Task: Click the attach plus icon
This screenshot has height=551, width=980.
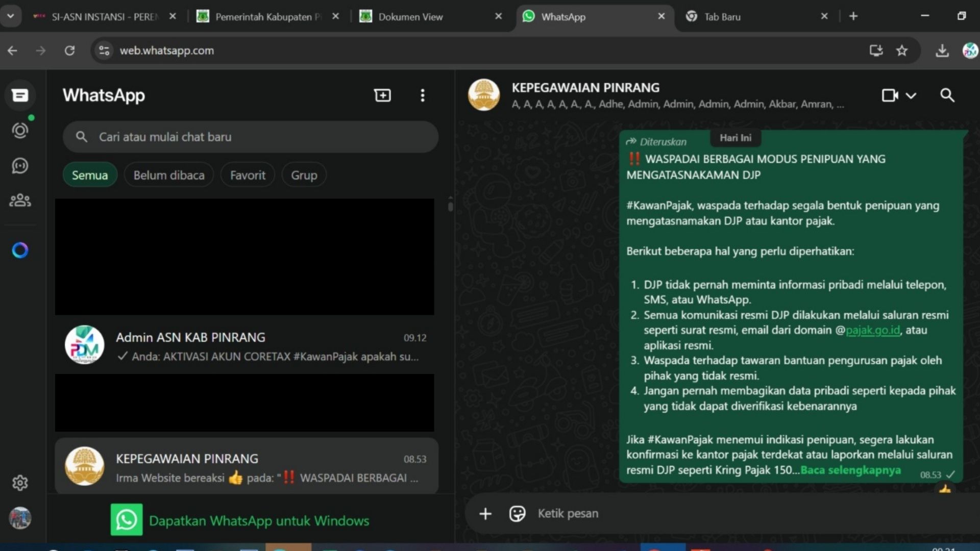Action: [x=485, y=513]
